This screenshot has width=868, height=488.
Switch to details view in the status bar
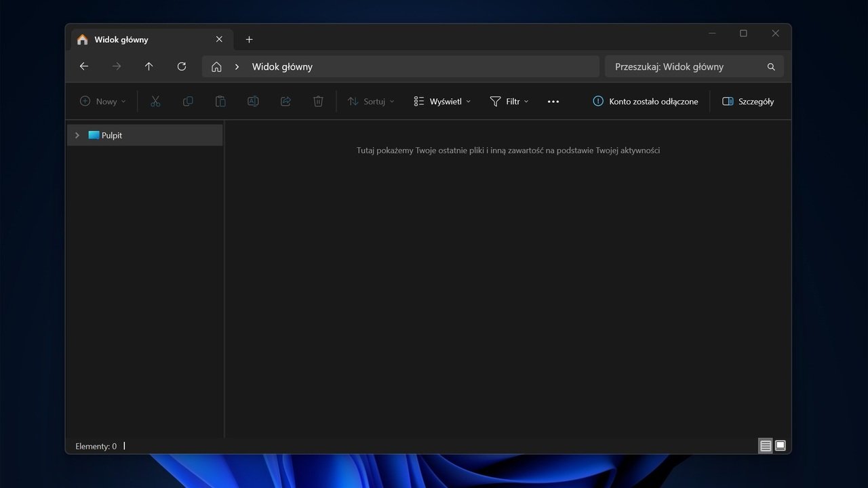(765, 445)
